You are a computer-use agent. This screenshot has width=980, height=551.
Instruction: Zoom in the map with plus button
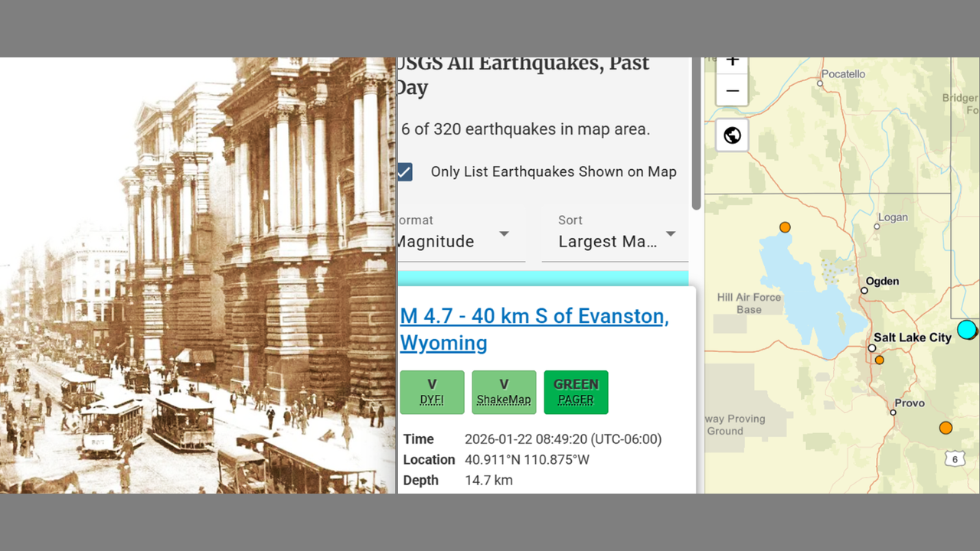coord(732,63)
